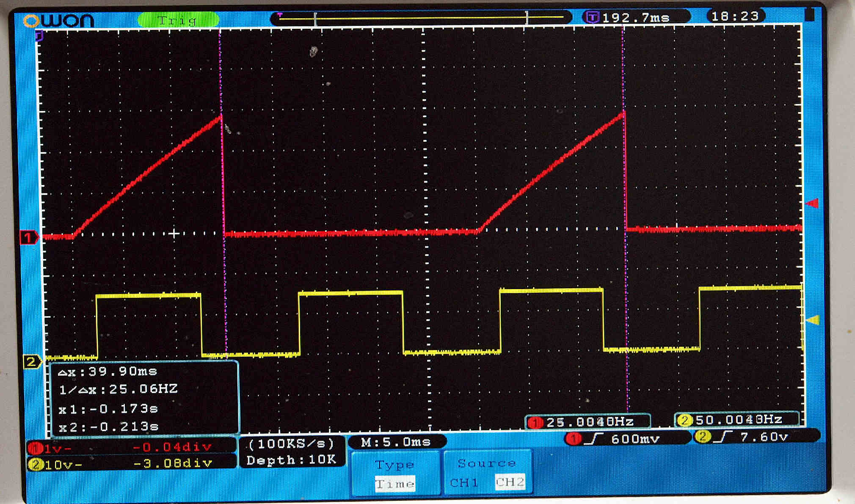Click the waveform memory position bar

click(x=421, y=18)
